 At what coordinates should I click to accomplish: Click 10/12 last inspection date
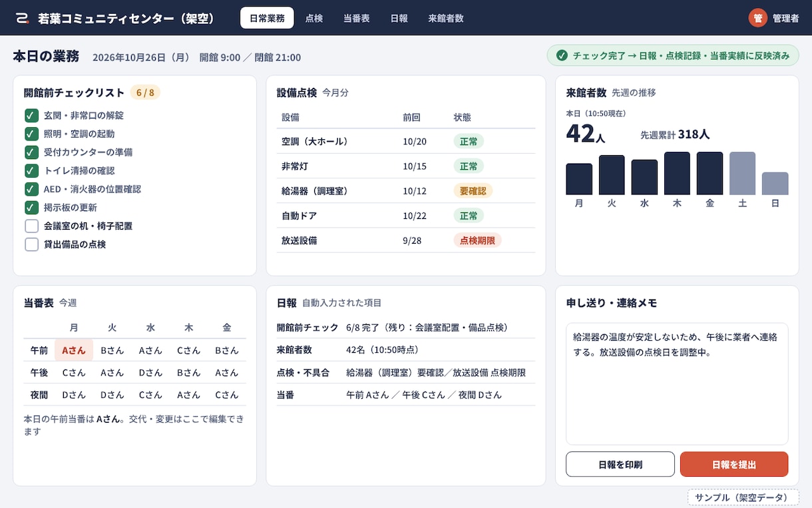[x=415, y=191]
